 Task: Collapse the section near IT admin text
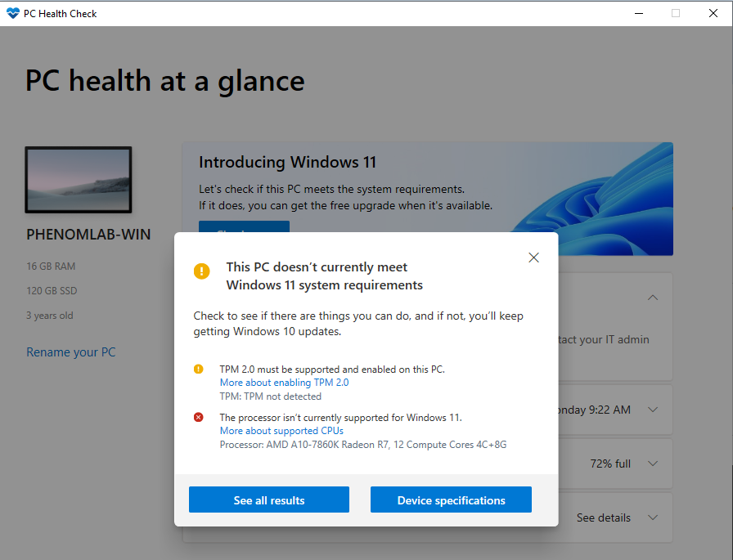[x=653, y=298]
